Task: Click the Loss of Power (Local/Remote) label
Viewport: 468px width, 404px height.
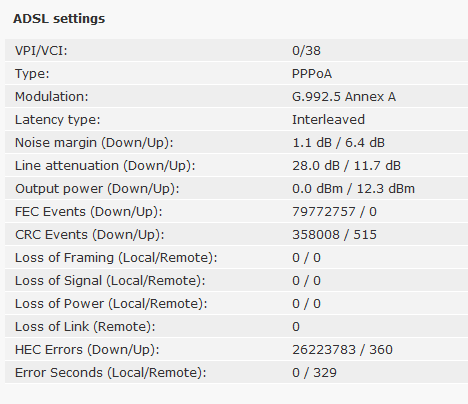Action: tap(111, 304)
